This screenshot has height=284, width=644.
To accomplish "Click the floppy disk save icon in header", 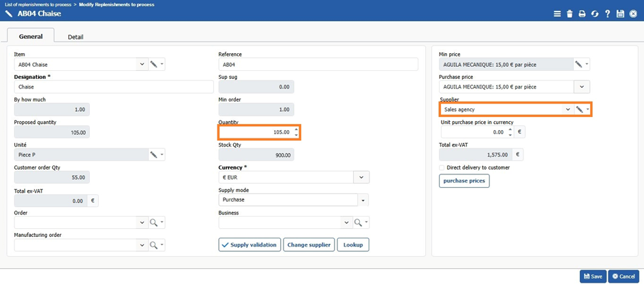I will point(620,14).
